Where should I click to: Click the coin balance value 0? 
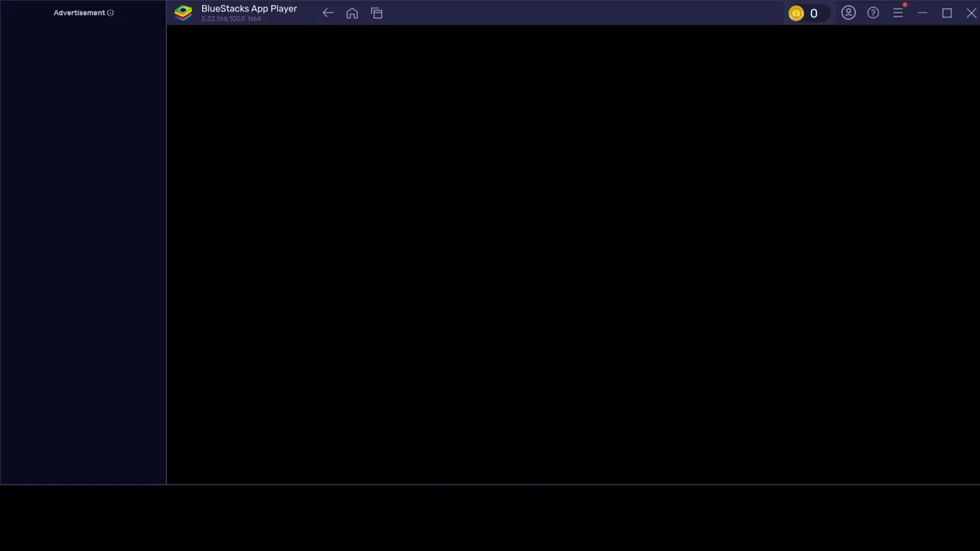tap(814, 13)
